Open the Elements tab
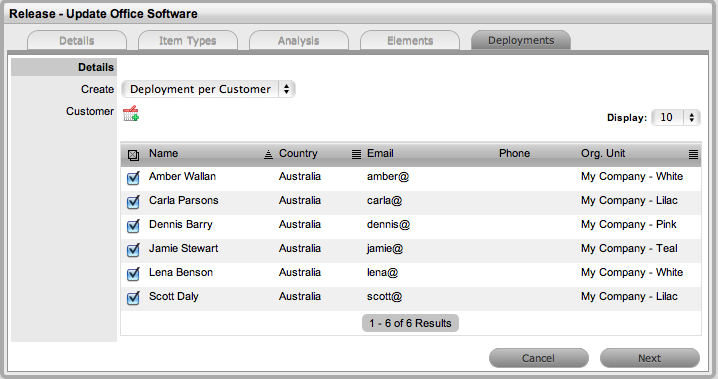Screen dimensions: 718x379 pyautogui.click(x=410, y=40)
